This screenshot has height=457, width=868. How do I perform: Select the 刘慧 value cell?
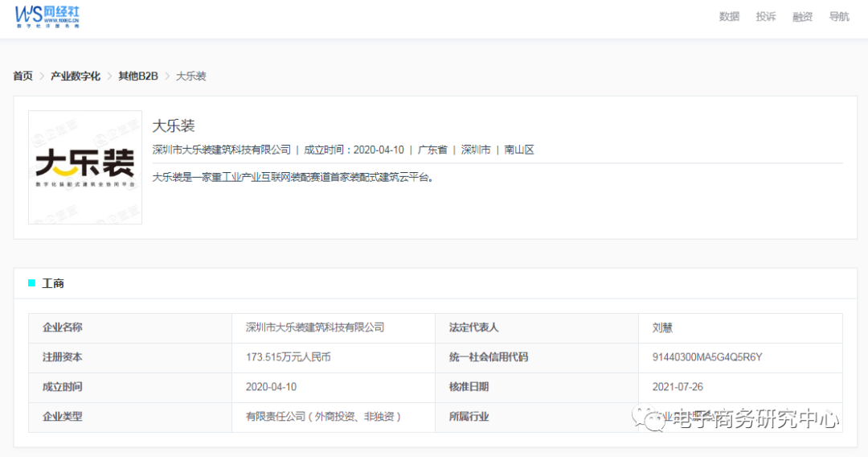pos(740,328)
